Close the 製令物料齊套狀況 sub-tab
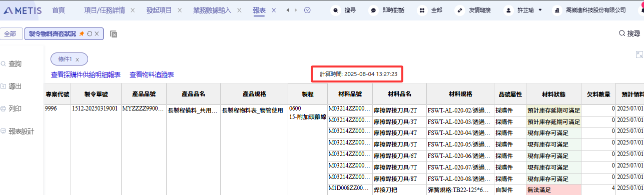 (x=97, y=33)
